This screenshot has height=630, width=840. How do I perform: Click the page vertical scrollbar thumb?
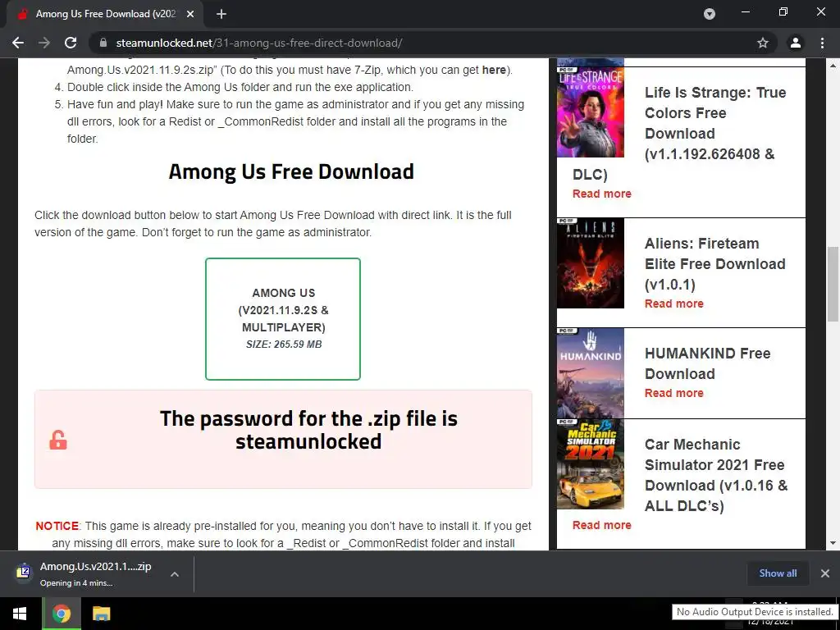coord(833,284)
